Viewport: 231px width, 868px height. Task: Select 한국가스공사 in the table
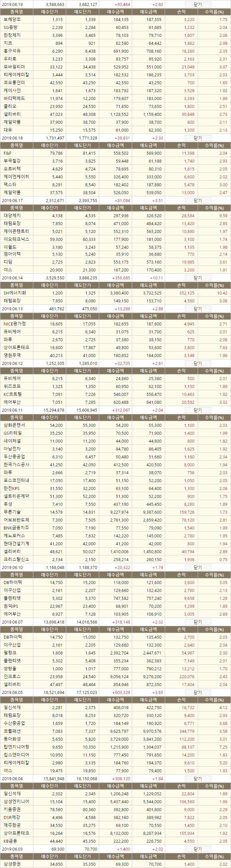tap(16, 465)
